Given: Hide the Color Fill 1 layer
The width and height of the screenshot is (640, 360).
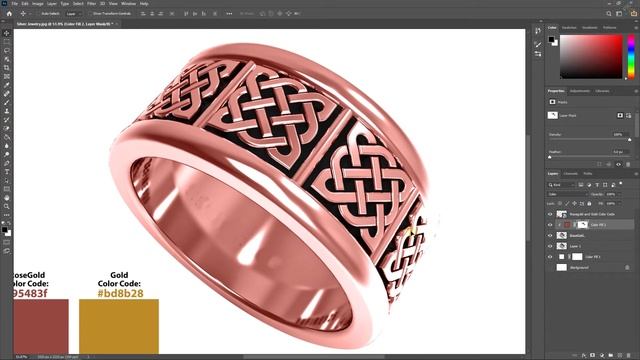Looking at the screenshot, I should pyautogui.click(x=550, y=257).
